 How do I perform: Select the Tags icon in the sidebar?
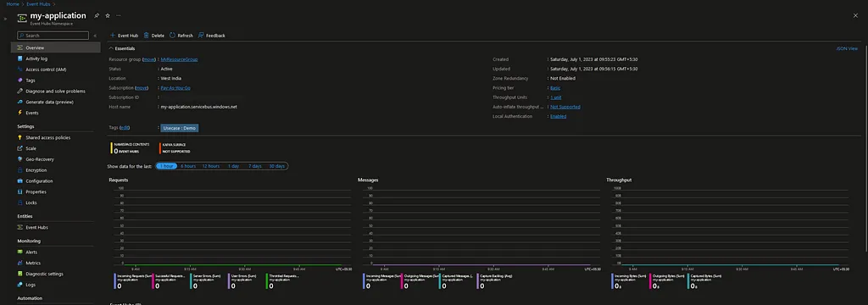pyautogui.click(x=20, y=80)
